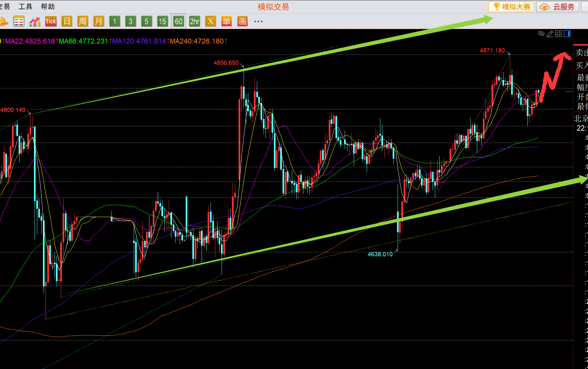Toggle indicator visibility with the eye icon

tap(541, 34)
